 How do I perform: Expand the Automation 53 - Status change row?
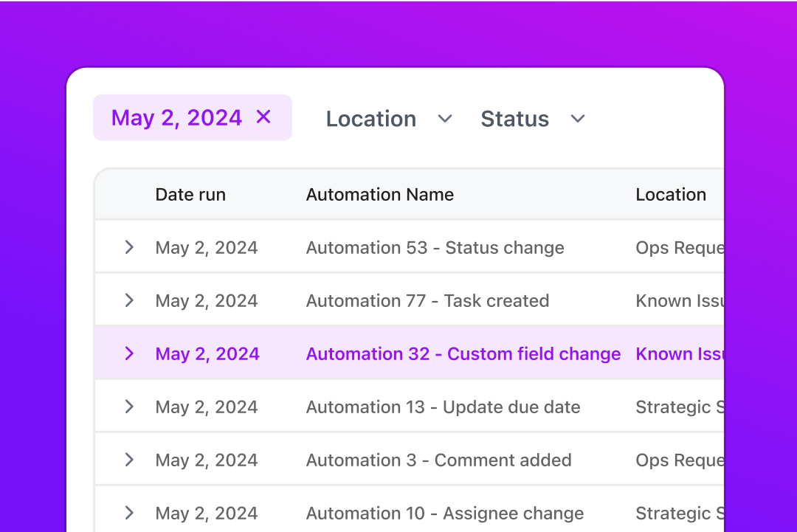pyautogui.click(x=130, y=247)
